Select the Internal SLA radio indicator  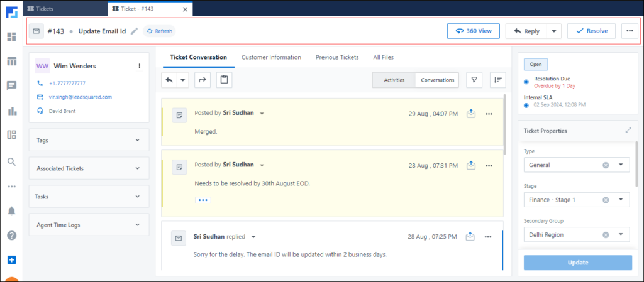coord(526,105)
